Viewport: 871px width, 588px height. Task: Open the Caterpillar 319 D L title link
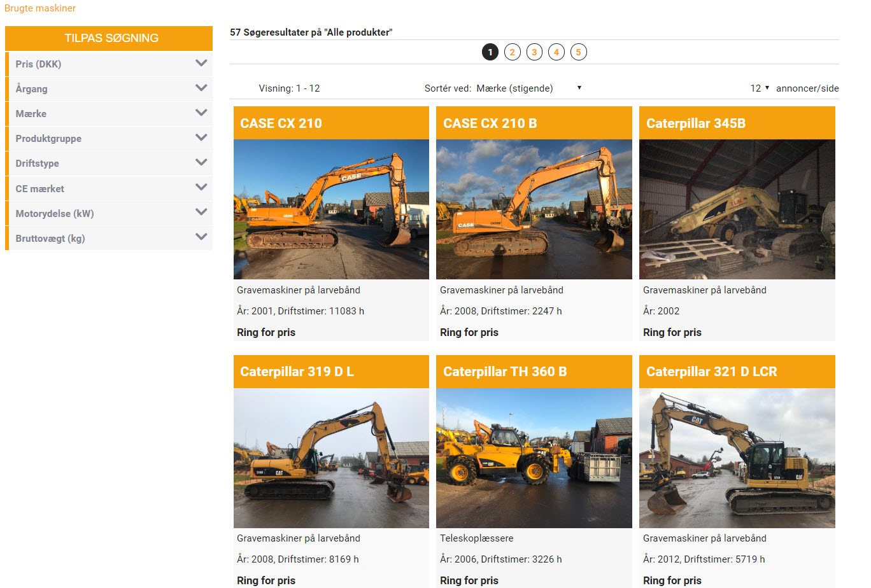[x=297, y=372]
